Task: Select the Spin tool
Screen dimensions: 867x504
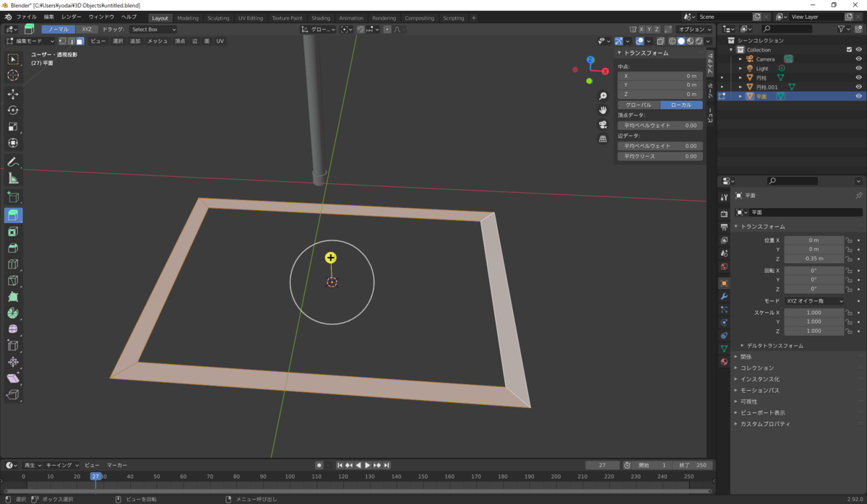Action: (x=13, y=313)
